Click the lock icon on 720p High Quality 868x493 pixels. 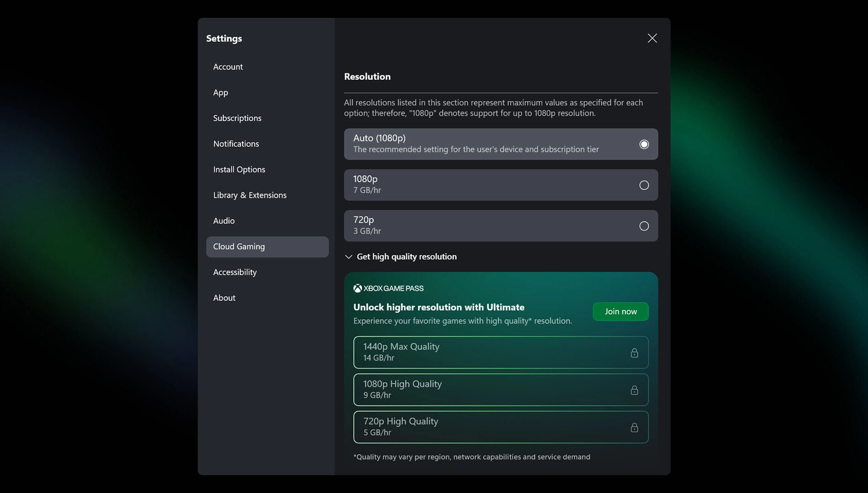(x=635, y=427)
